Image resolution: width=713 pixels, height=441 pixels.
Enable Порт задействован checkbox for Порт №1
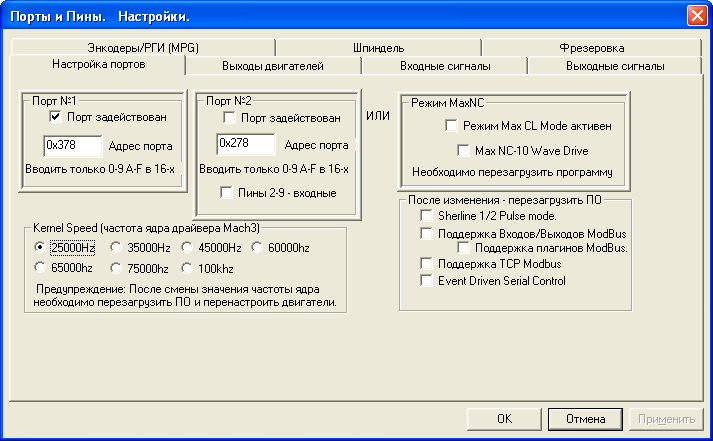[56, 117]
